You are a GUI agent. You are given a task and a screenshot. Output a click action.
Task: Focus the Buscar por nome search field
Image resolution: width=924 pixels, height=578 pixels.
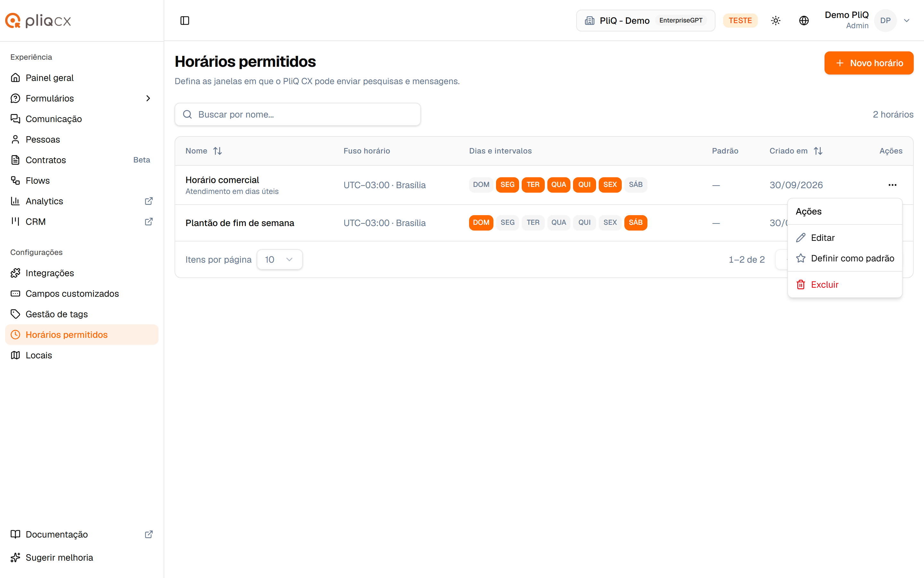click(x=297, y=114)
